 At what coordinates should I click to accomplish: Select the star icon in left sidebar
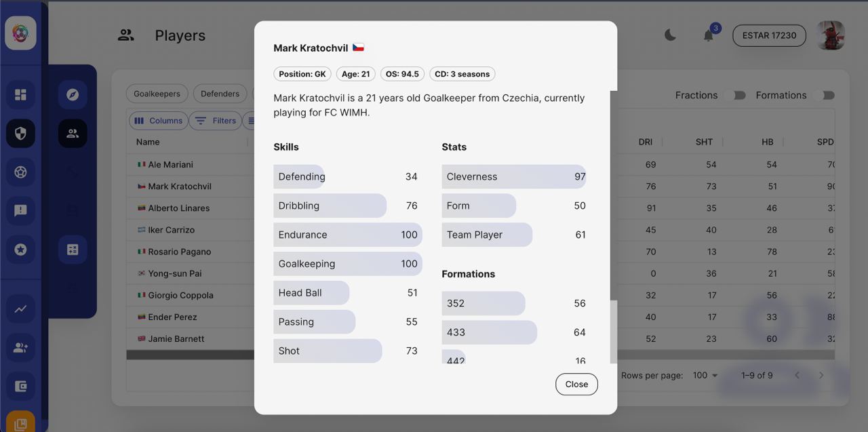coord(20,250)
